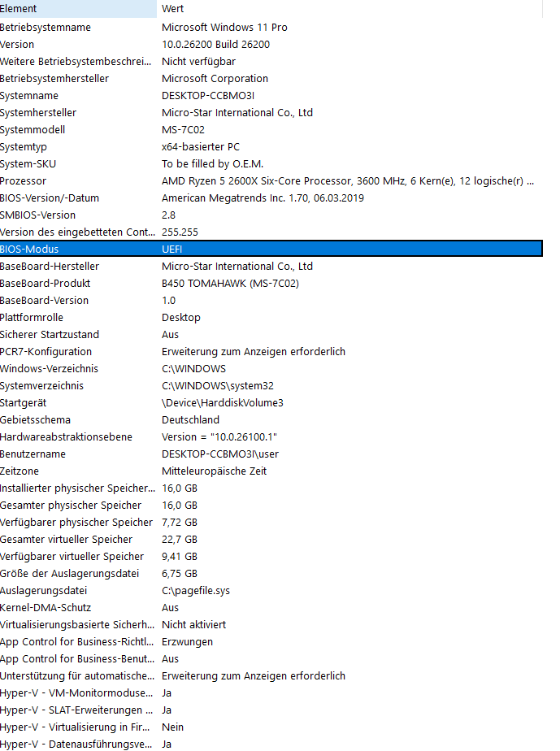
Task: Click the MS-7C02 value beside Systemmodell
Action: tap(183, 130)
